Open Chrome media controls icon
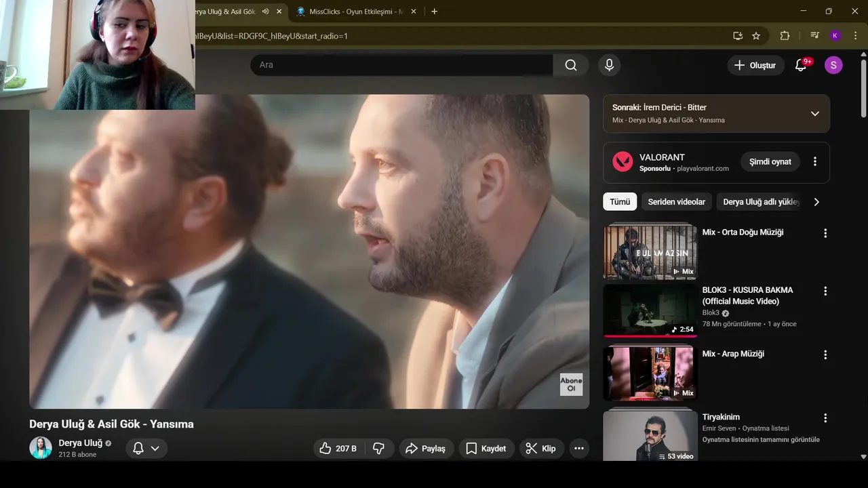This screenshot has width=868, height=488. (814, 36)
